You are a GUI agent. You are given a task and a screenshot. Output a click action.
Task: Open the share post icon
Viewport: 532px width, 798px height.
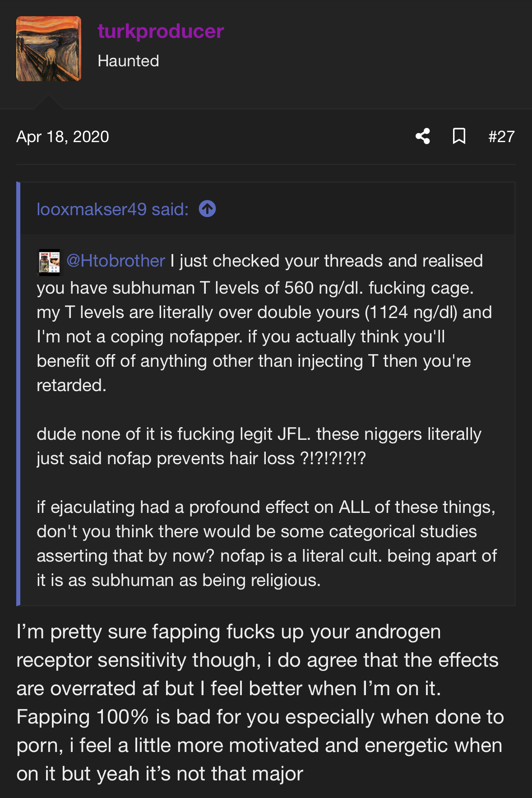point(423,136)
